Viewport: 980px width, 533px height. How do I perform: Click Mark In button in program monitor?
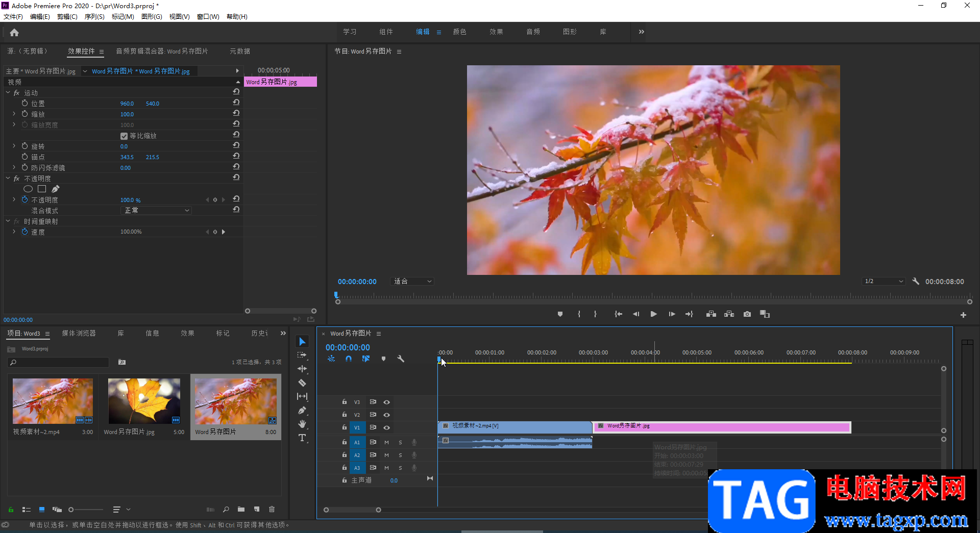[x=579, y=314]
